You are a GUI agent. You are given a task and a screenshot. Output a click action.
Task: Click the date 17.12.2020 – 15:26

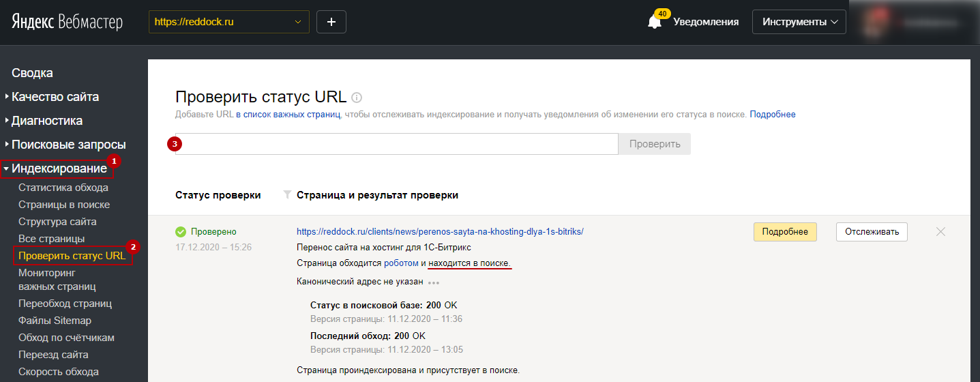213,247
